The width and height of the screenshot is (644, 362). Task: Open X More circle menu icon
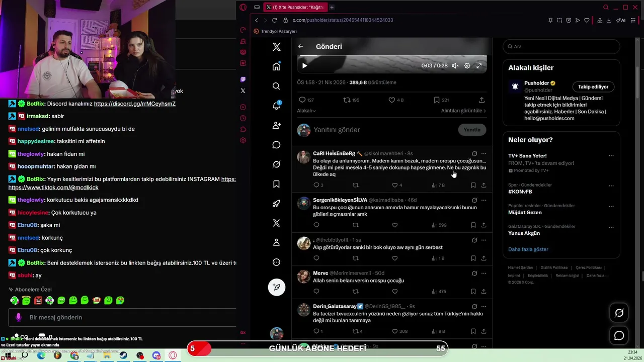276,262
